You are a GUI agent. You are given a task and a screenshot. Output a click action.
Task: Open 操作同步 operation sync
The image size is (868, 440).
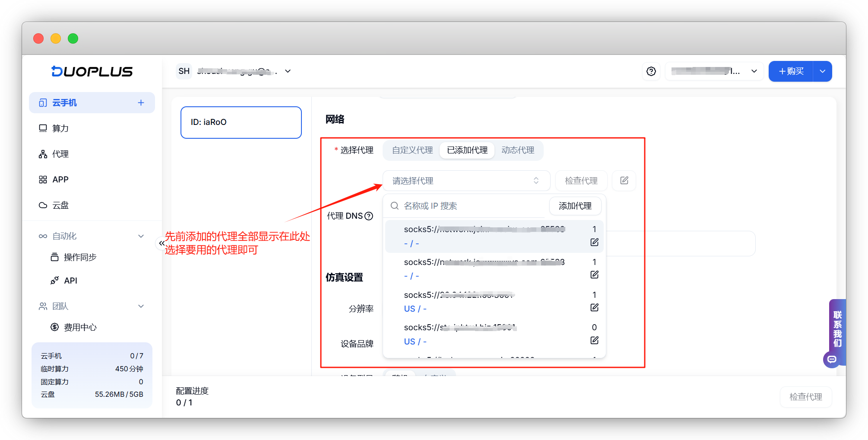[x=80, y=257]
